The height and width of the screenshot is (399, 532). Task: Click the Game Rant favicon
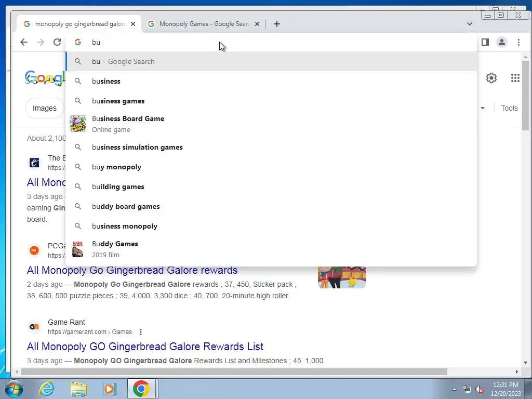(34, 327)
